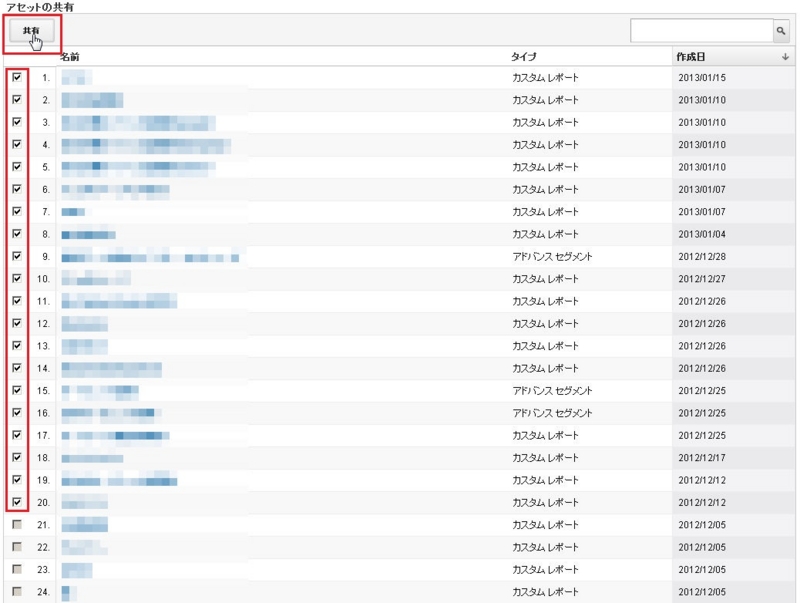Click the 2013/01/04 date in row 8
800x603 pixels.
point(702,234)
